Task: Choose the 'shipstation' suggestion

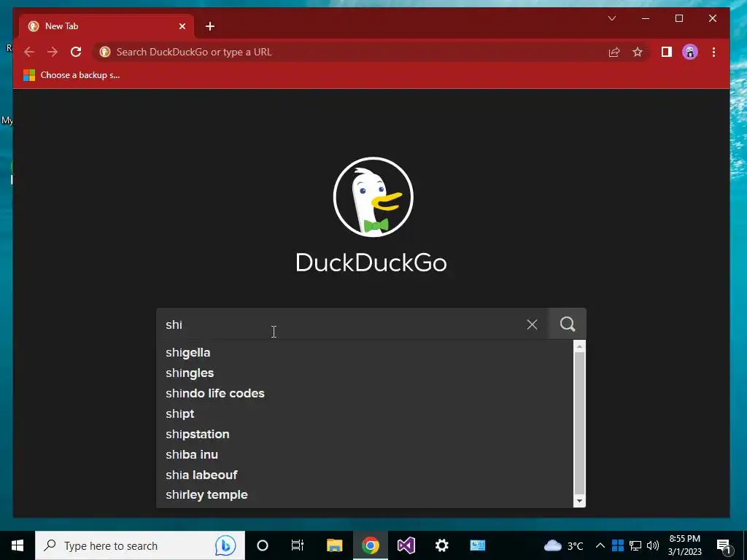Action: click(x=365, y=435)
